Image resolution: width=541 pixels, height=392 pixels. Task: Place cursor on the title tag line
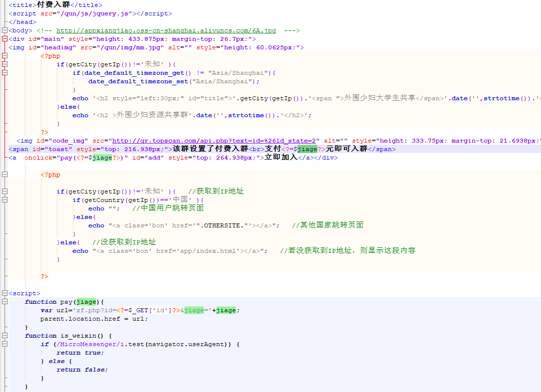point(50,5)
